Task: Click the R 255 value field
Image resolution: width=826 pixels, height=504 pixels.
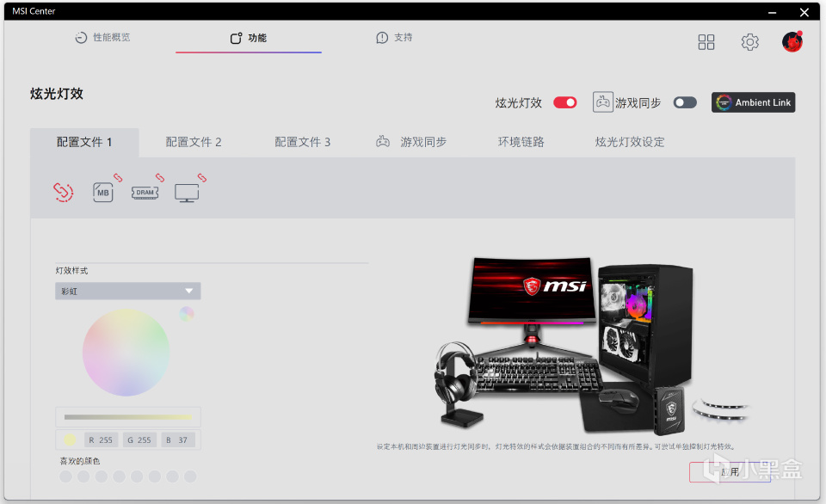Action: pos(102,439)
